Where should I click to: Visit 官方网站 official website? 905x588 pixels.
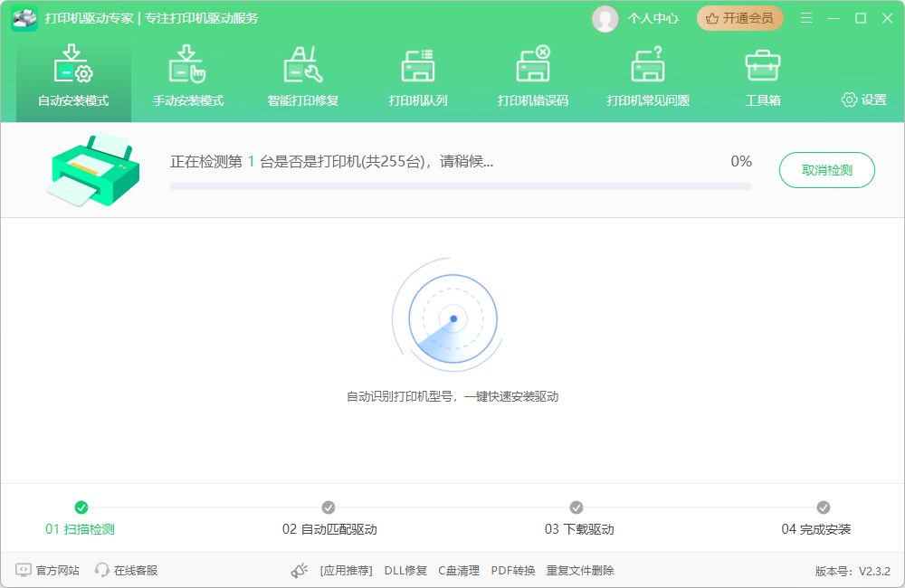point(45,571)
